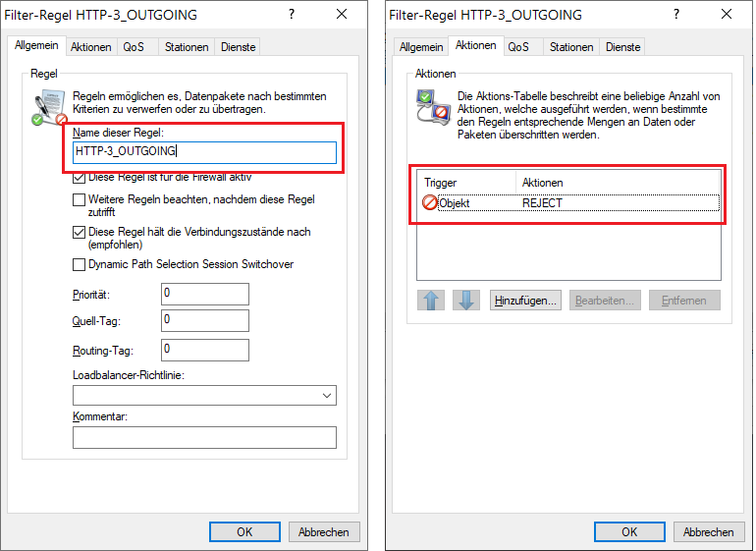This screenshot has height=551, width=756.
Task: Open Dienste tab in left dialog
Action: 238,47
